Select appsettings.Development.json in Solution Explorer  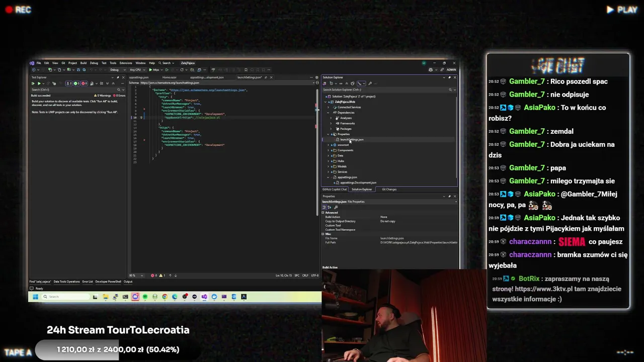coord(358,183)
